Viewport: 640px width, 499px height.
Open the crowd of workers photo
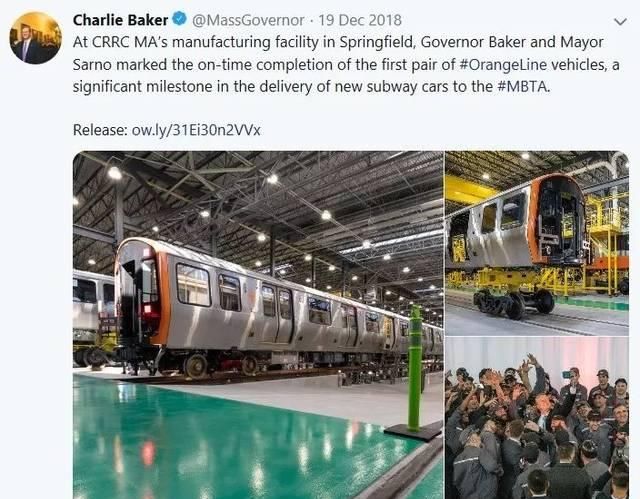tap(537, 418)
